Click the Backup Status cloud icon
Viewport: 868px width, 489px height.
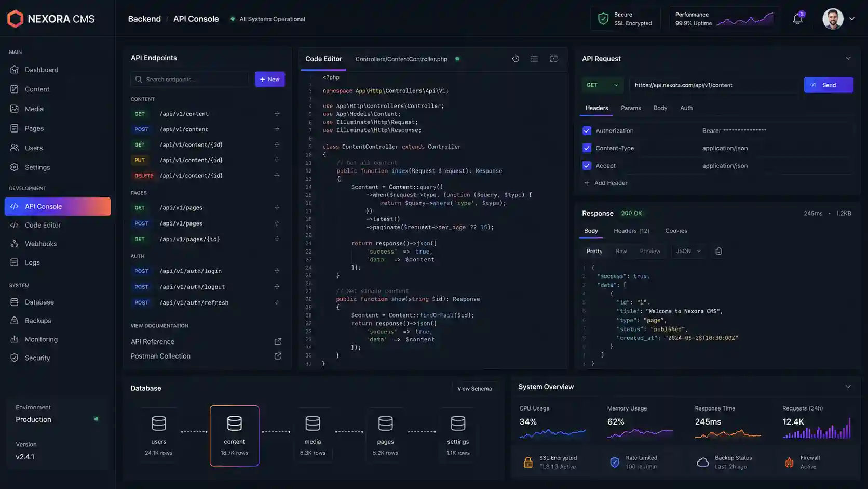pyautogui.click(x=703, y=462)
